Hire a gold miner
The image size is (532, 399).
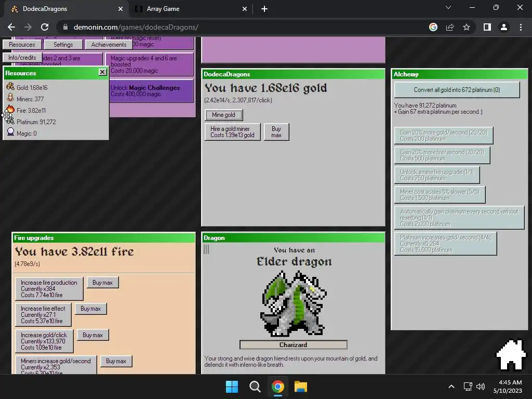(x=232, y=132)
